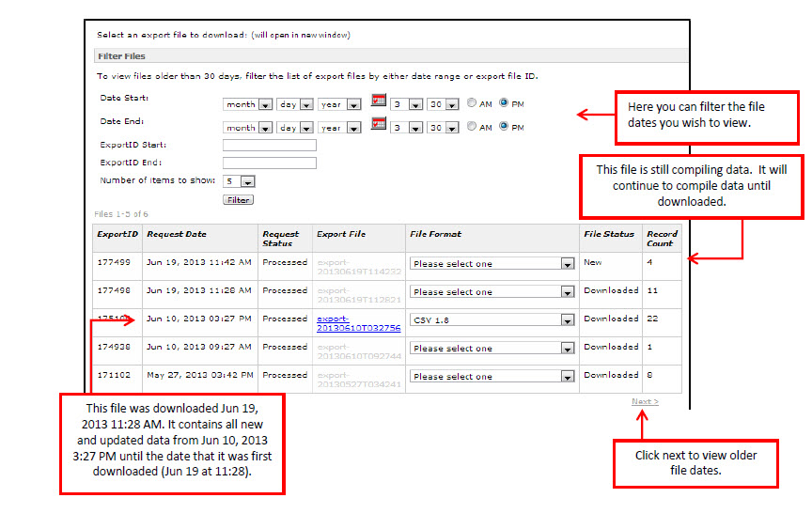The width and height of the screenshot is (812, 529).
Task: Click into the ExportID End field
Action: point(270,163)
